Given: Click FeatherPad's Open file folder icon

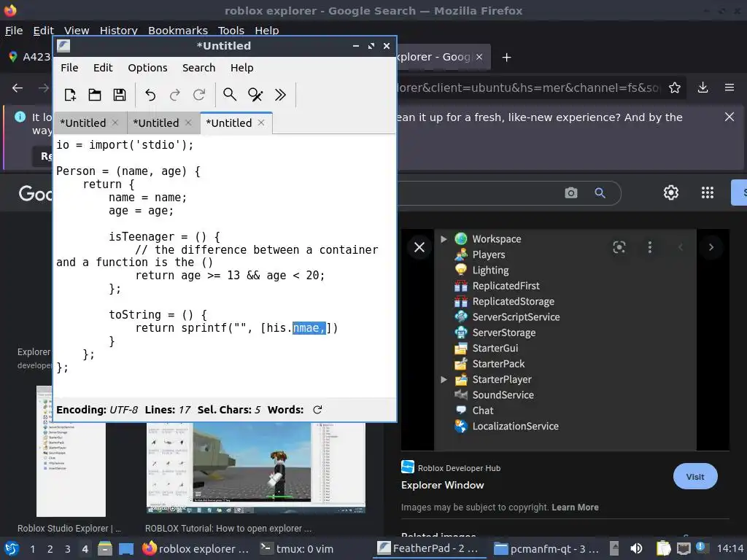Looking at the screenshot, I should pyautogui.click(x=95, y=95).
